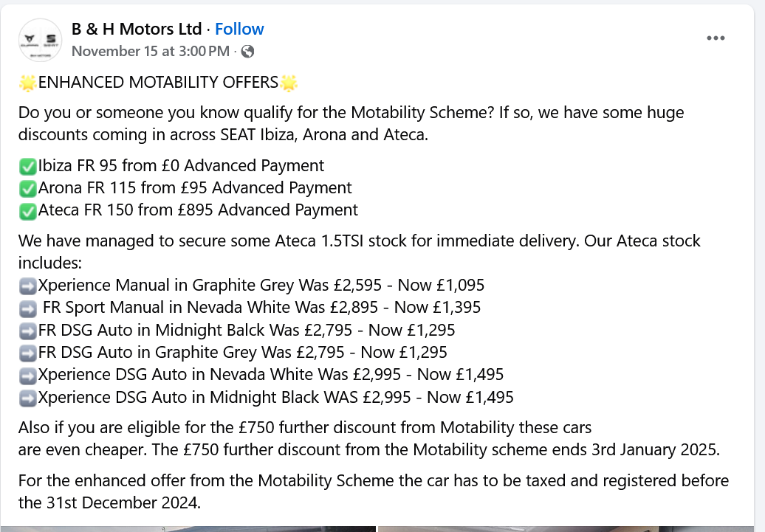Click the green checkmark beside Arona FR 115
Image resolution: width=765 pixels, height=532 pixels.
(28, 188)
